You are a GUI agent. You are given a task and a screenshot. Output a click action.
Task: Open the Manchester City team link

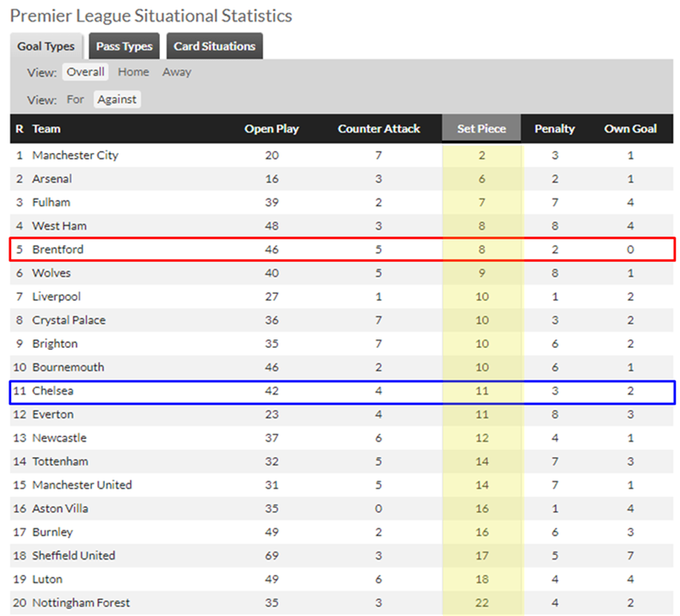click(x=76, y=156)
